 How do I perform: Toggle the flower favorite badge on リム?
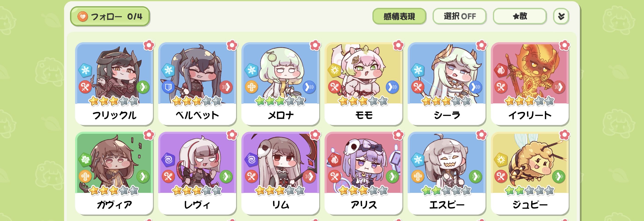click(315, 135)
